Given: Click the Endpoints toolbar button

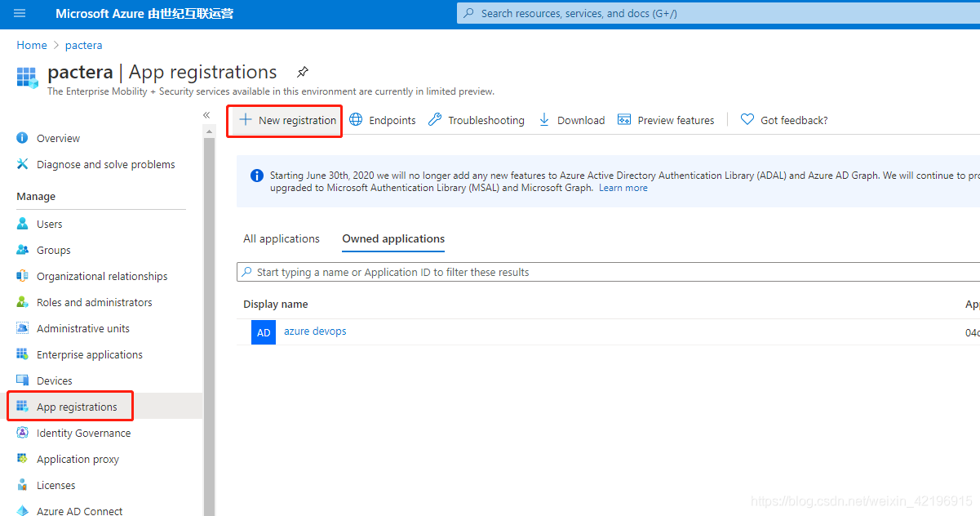Looking at the screenshot, I should point(383,120).
